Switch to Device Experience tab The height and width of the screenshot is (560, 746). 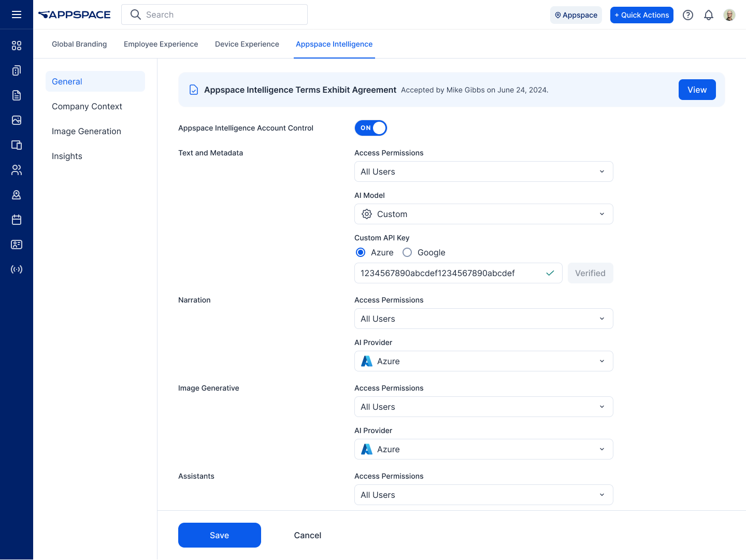click(247, 44)
